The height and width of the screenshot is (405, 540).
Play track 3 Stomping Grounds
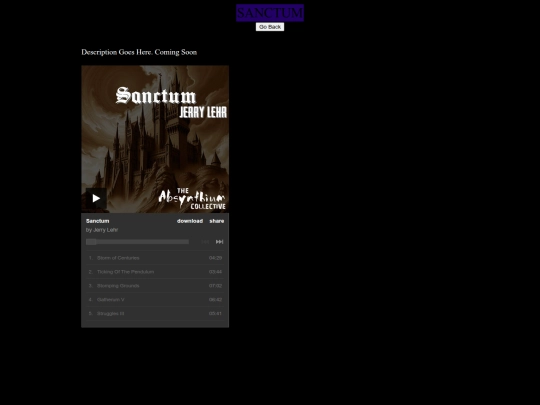tap(155, 286)
